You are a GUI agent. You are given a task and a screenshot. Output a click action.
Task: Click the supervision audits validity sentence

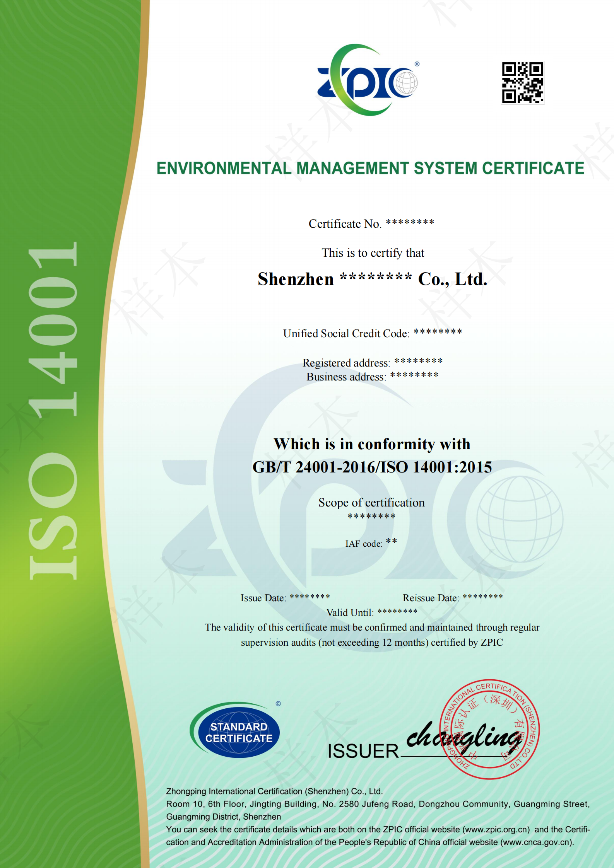pos(372,635)
